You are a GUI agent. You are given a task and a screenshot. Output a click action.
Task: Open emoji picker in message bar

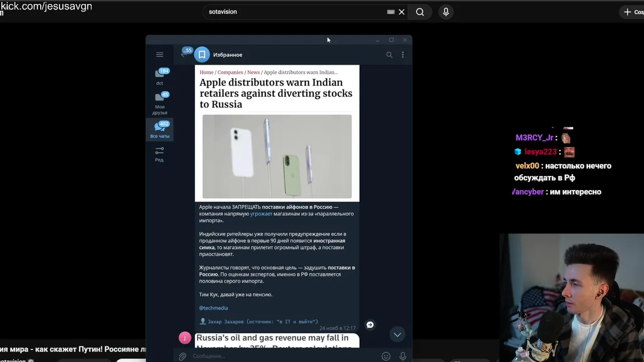point(386,356)
